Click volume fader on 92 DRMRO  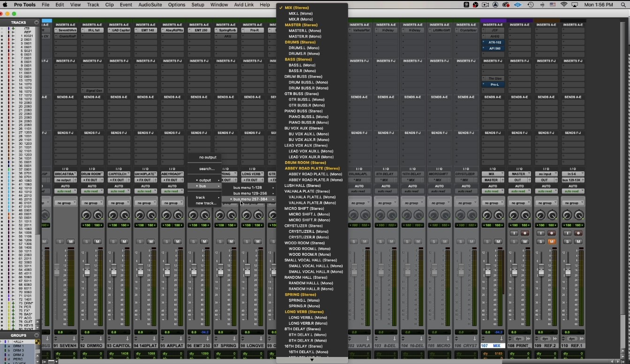86,270
